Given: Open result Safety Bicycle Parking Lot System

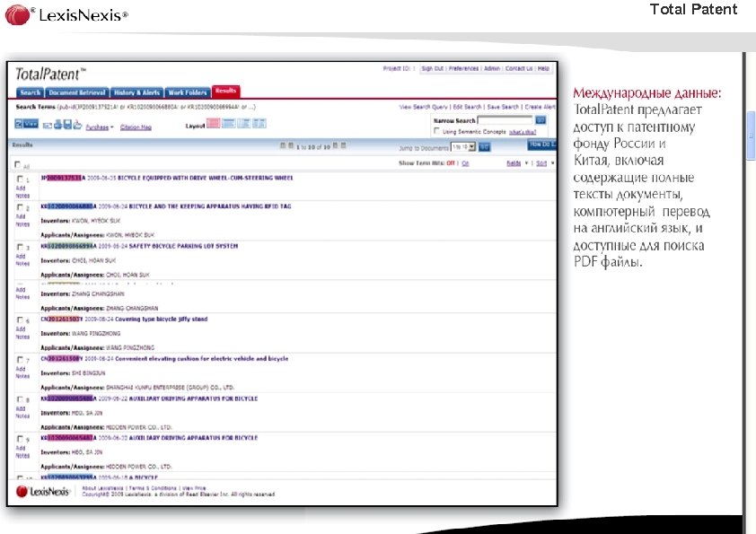Looking at the screenshot, I should pyautogui.click(x=183, y=246).
